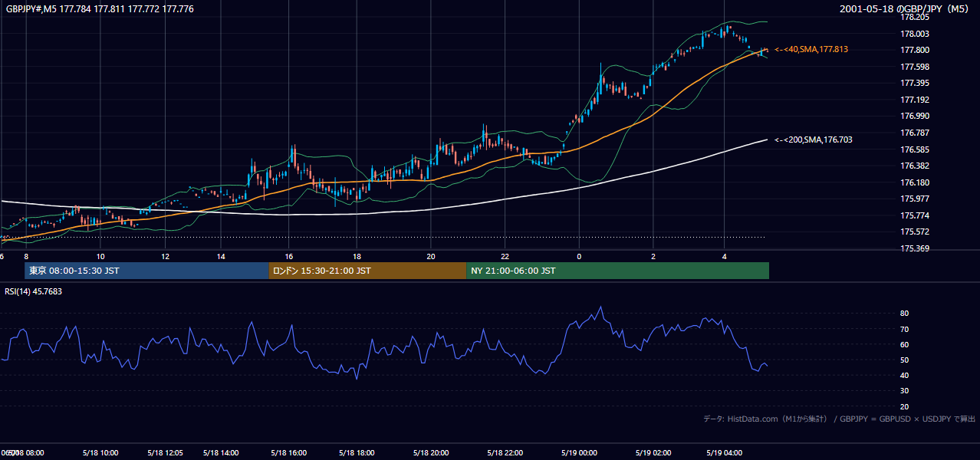Click the 5/18 20:00 bottom date label

click(x=430, y=453)
